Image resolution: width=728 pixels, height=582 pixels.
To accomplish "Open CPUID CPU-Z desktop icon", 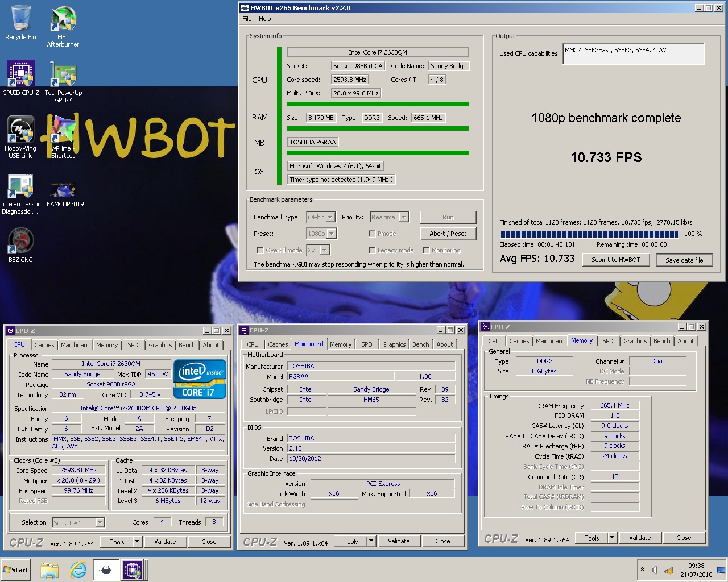I will [20, 78].
